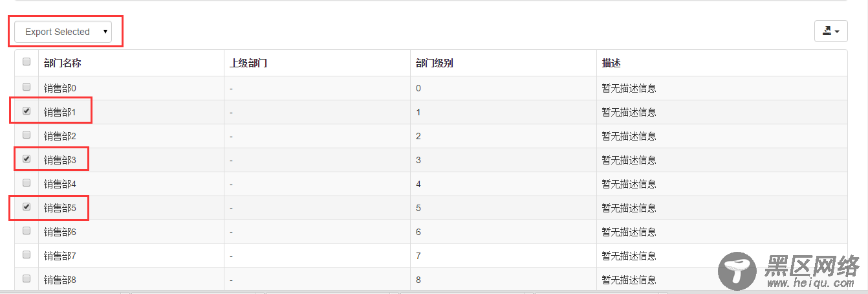The width and height of the screenshot is (868, 294).
Task: Click the 销售部3 name cell
Action: click(60, 159)
